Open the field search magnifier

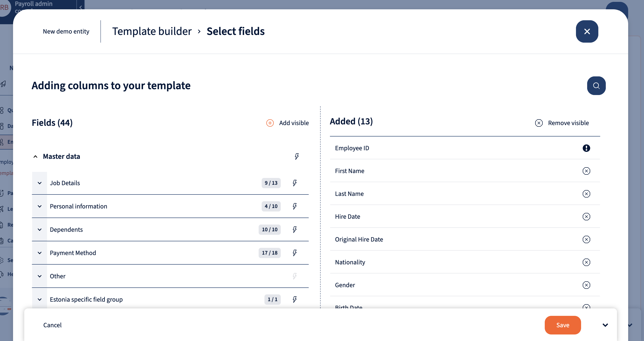pyautogui.click(x=596, y=85)
